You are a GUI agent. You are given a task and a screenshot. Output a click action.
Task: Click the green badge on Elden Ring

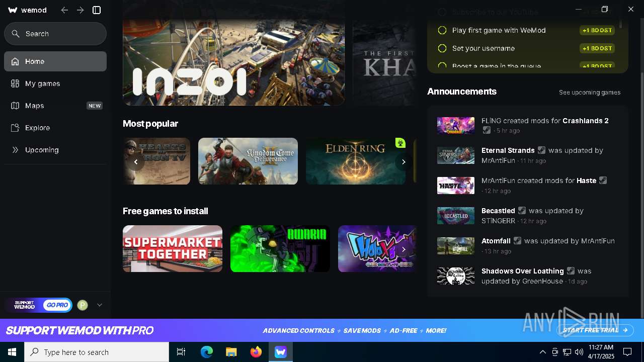click(400, 143)
